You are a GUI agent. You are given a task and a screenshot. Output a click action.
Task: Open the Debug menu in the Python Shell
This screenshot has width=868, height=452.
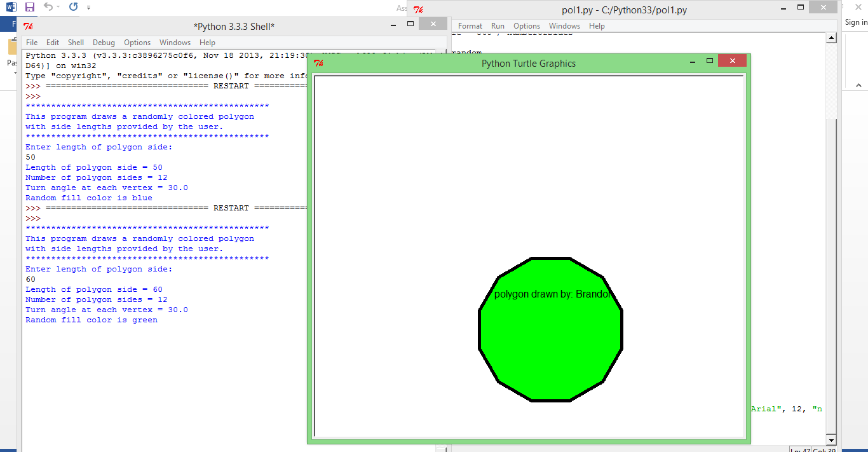tap(104, 42)
